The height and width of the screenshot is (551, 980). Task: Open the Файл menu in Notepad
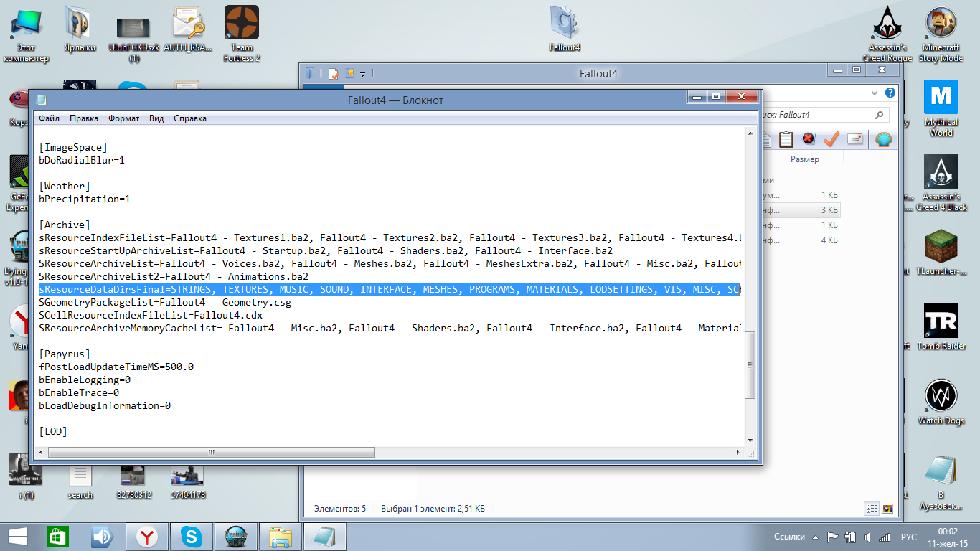pyautogui.click(x=49, y=118)
